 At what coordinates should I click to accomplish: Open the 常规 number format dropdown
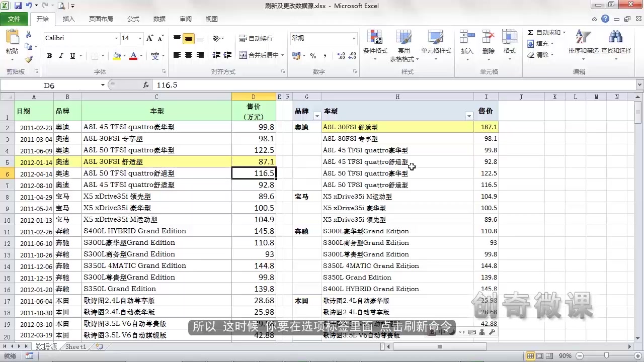353,38
